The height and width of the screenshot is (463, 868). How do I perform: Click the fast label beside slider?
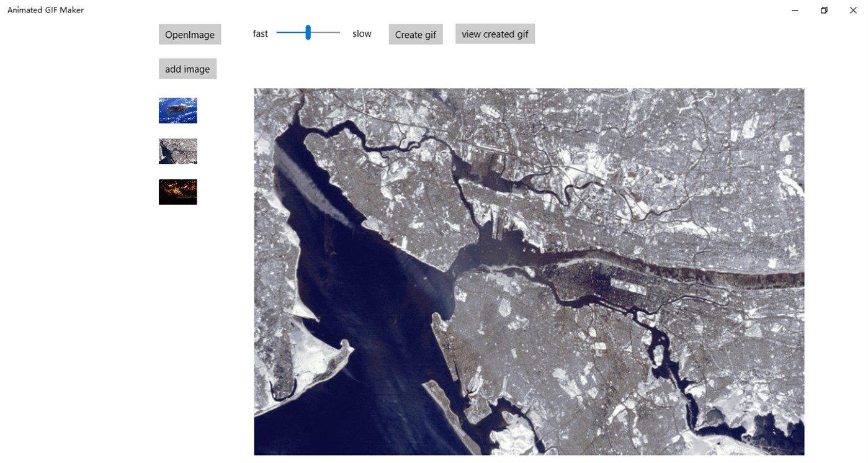click(260, 34)
